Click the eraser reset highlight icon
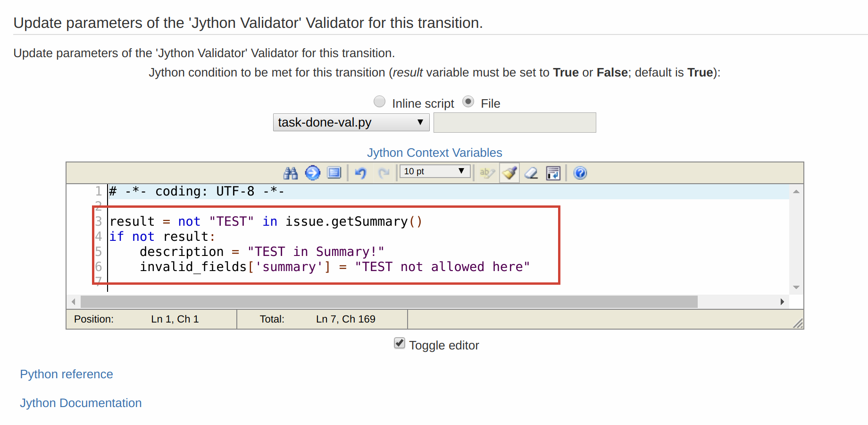 pyautogui.click(x=531, y=173)
